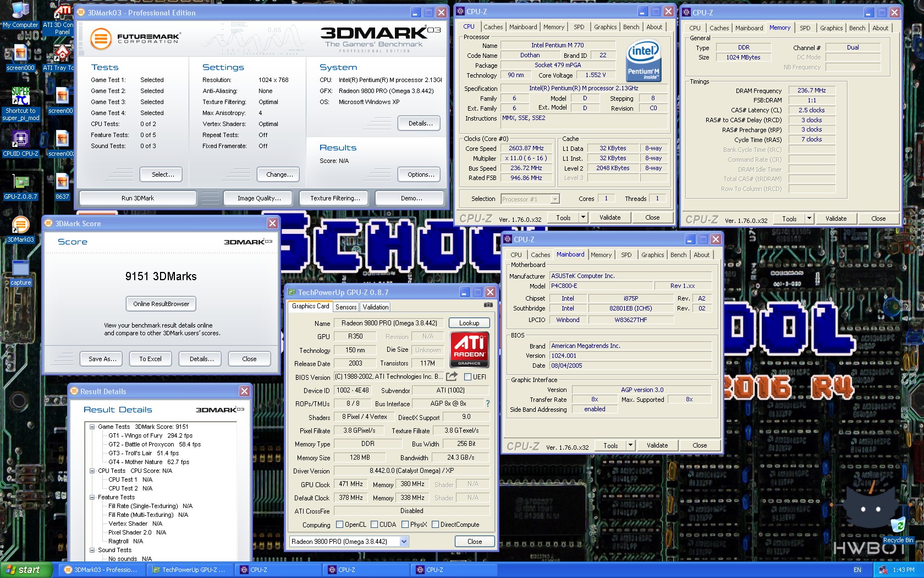Click the Windows Start button

(26, 570)
